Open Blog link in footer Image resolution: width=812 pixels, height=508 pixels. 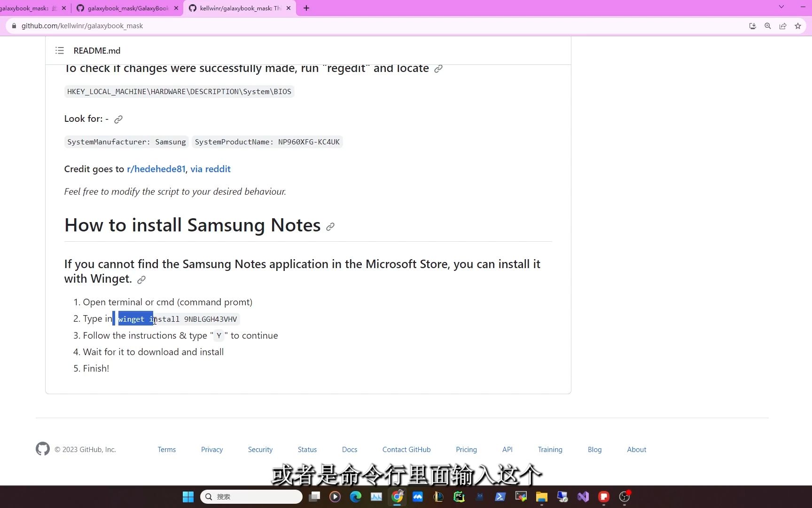pos(595,450)
